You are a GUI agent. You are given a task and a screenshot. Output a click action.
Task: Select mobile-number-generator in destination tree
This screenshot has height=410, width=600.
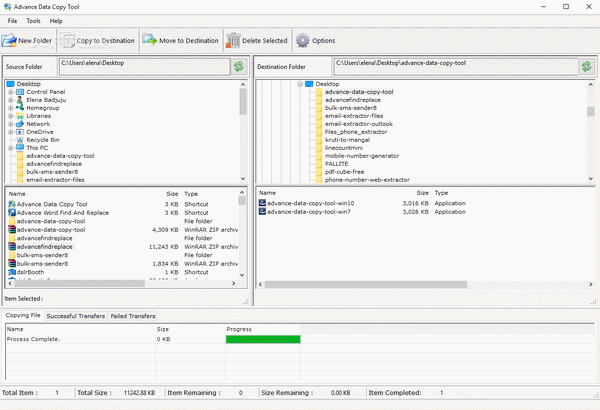click(362, 156)
